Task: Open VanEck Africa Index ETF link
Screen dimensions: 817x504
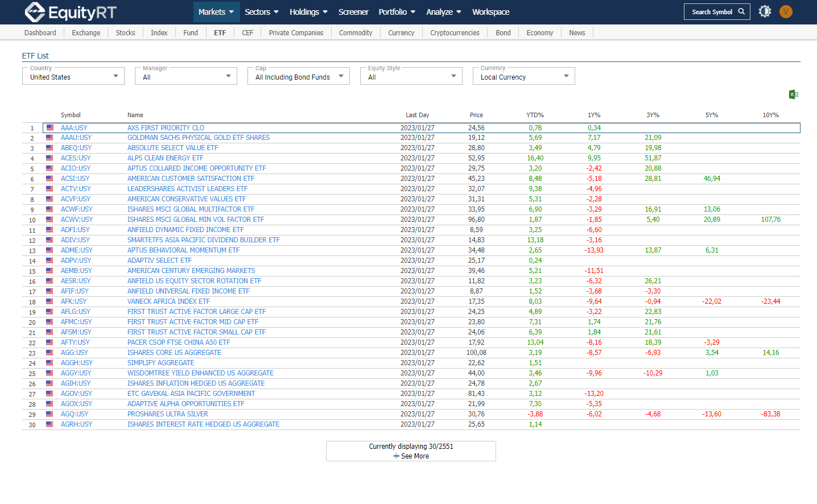Action: [168, 301]
